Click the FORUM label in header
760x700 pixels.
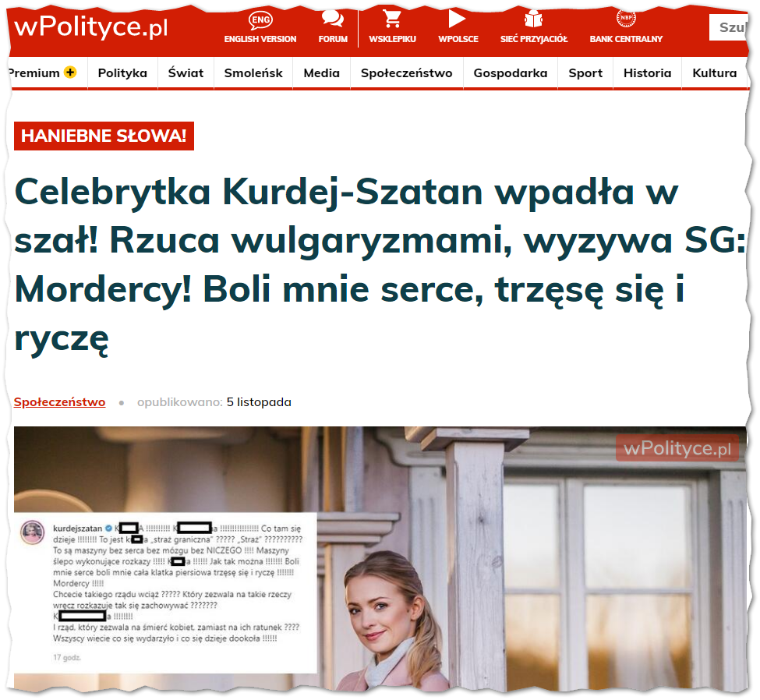pyautogui.click(x=333, y=39)
